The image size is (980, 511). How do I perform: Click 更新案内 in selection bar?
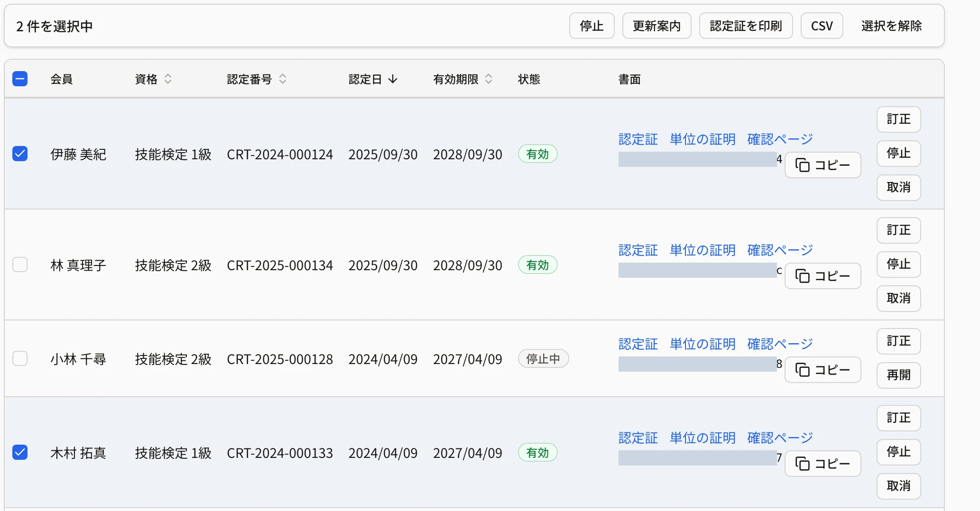pos(656,26)
